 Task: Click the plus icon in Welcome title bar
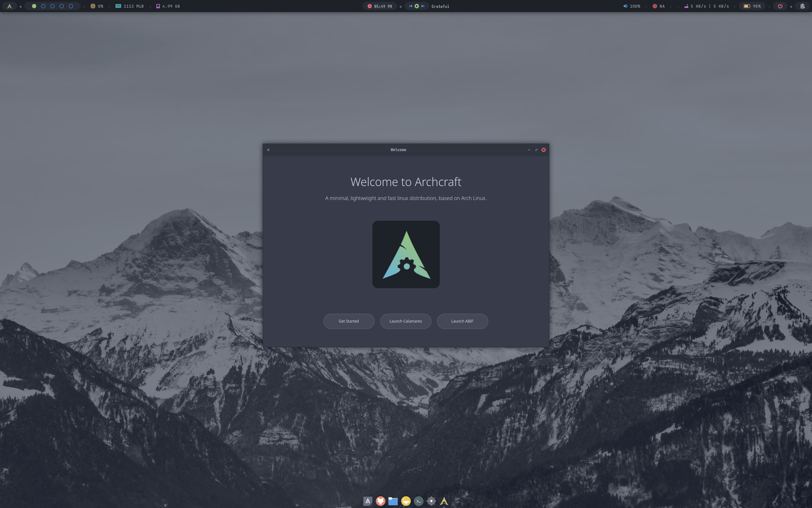click(x=268, y=150)
